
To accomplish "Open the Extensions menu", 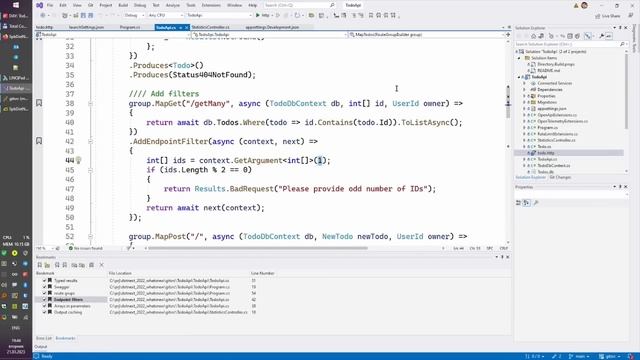I will click(211, 5).
